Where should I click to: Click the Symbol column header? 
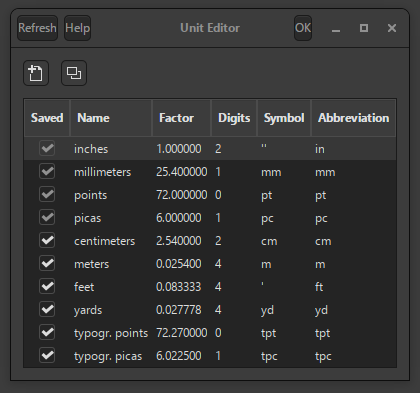(284, 118)
